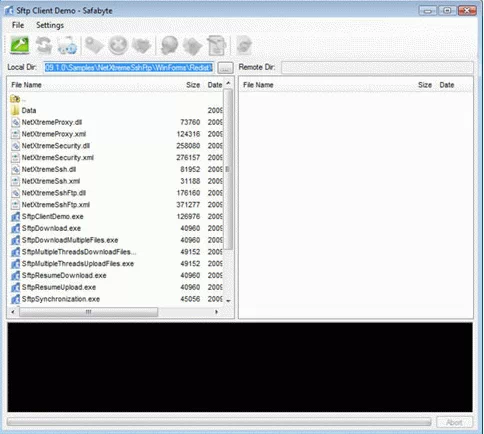Click the size value 124316

[188, 134]
